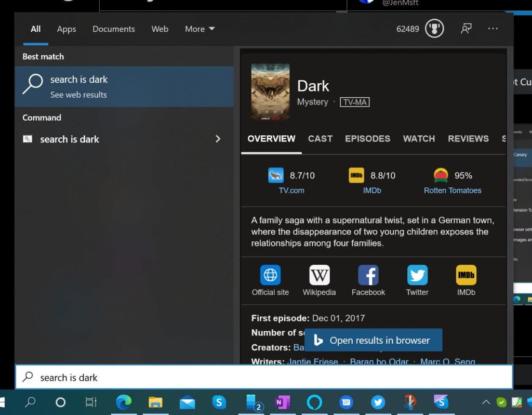Launch Microsoft Edge from taskbar
This screenshot has height=415, width=532.
124,403
